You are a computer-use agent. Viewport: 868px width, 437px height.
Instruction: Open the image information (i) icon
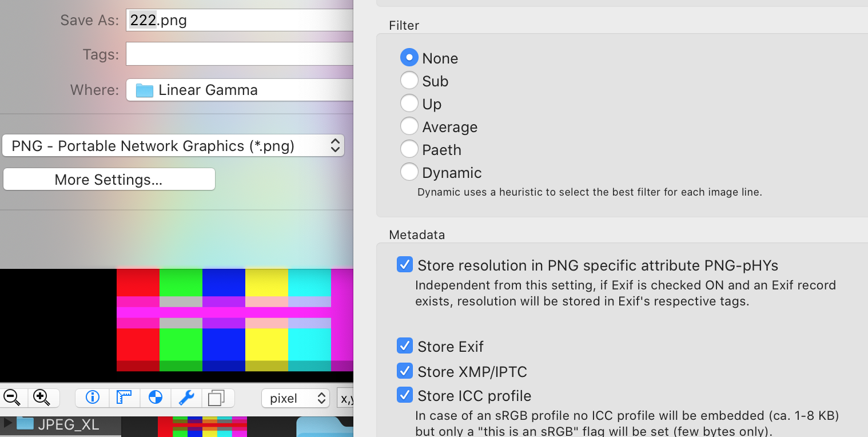point(92,398)
